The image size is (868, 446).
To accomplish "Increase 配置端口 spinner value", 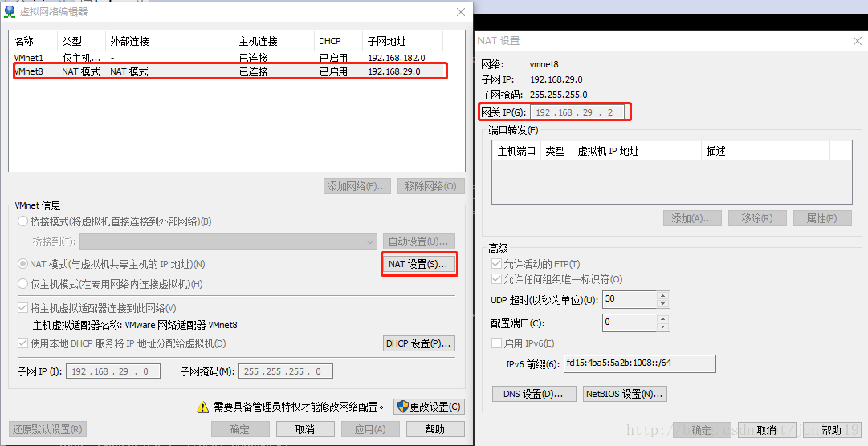I will coord(663,318).
